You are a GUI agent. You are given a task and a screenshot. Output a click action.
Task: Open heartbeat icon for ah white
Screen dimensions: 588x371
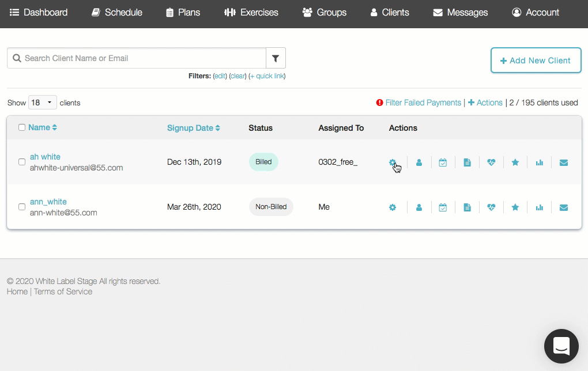tap(491, 162)
